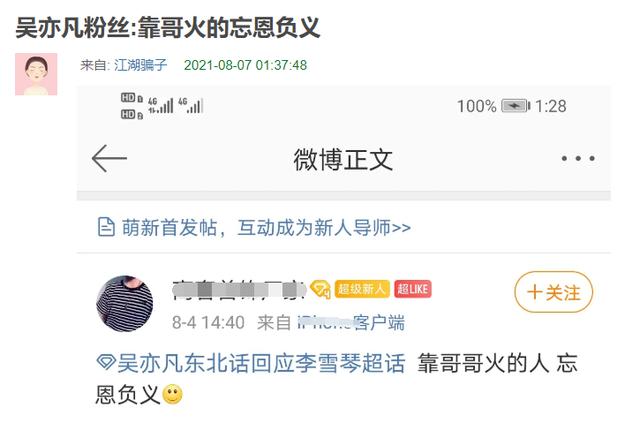Follow the user with 十关注 button
Image resolution: width=640 pixels, height=423 pixels.
point(553,292)
